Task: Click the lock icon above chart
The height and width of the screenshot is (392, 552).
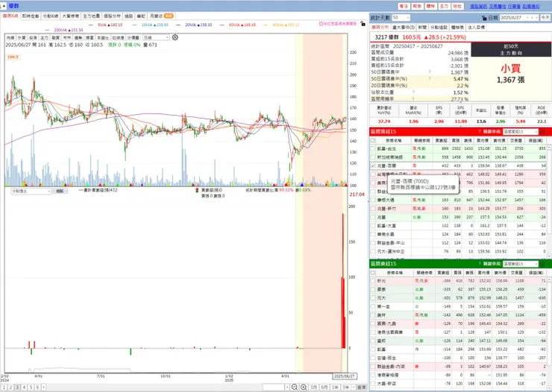Action: coord(363,24)
